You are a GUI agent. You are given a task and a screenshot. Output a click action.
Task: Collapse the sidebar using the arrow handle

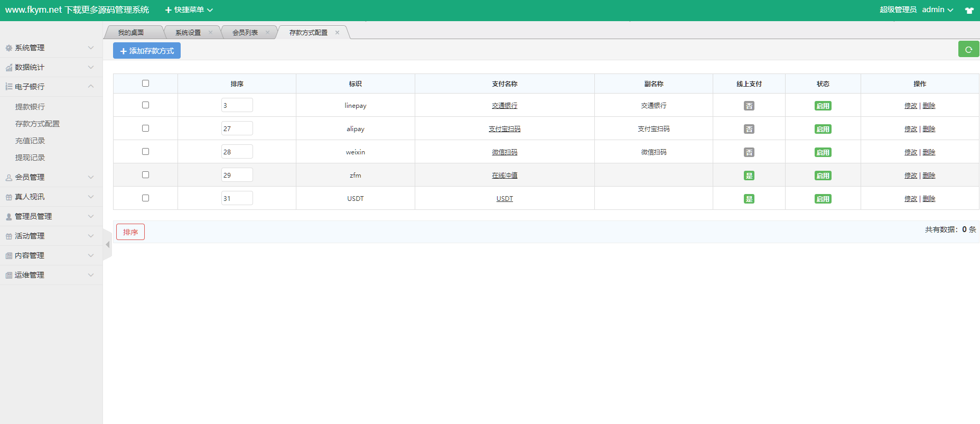click(107, 245)
